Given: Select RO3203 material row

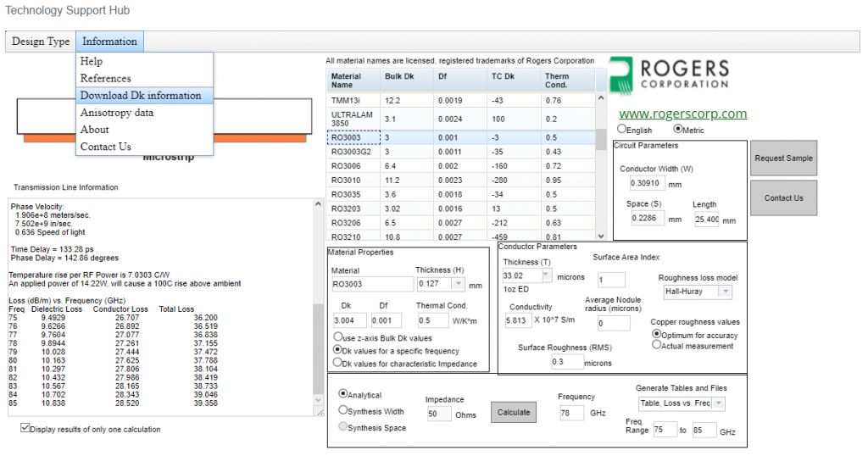Looking at the screenshot, I should click(461, 208).
